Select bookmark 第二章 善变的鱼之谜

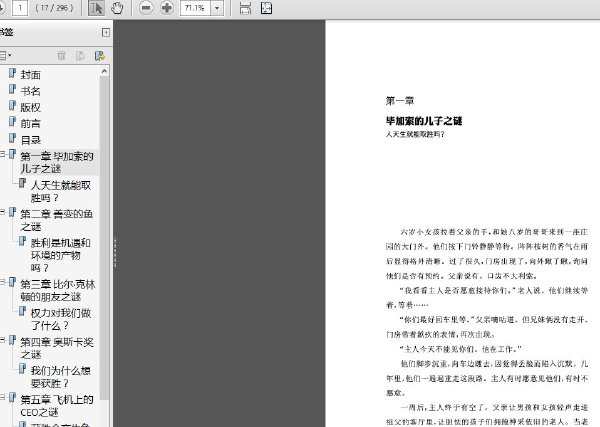point(57,220)
